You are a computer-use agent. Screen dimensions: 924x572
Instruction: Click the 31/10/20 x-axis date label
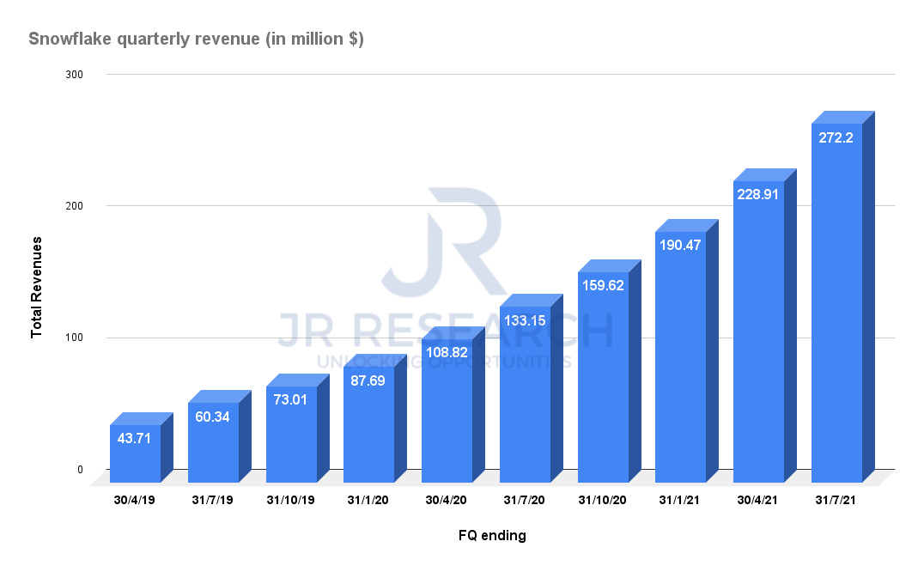pos(602,500)
